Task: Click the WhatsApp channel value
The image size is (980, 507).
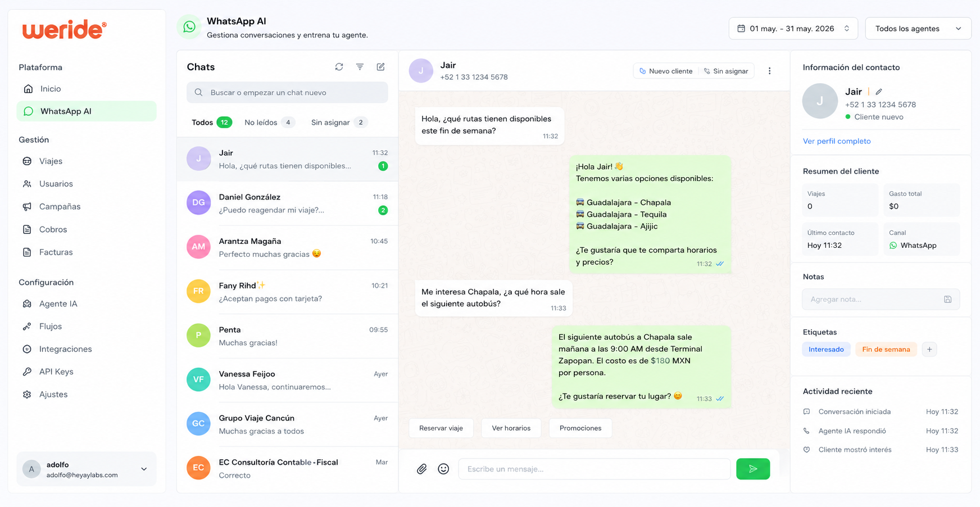Action: tap(913, 246)
